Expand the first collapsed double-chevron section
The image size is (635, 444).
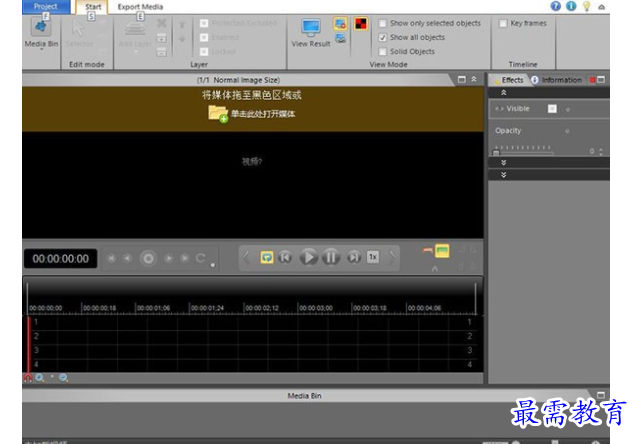click(x=504, y=162)
